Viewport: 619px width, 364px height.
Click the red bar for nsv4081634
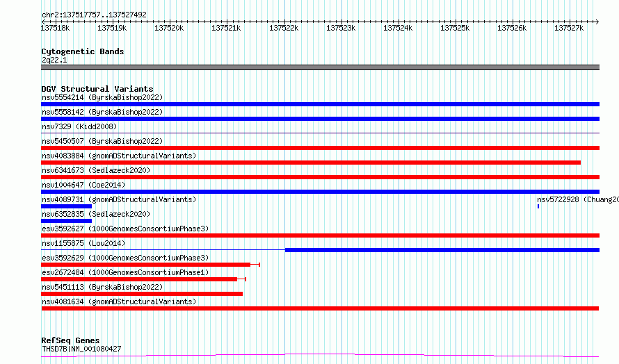click(320, 308)
